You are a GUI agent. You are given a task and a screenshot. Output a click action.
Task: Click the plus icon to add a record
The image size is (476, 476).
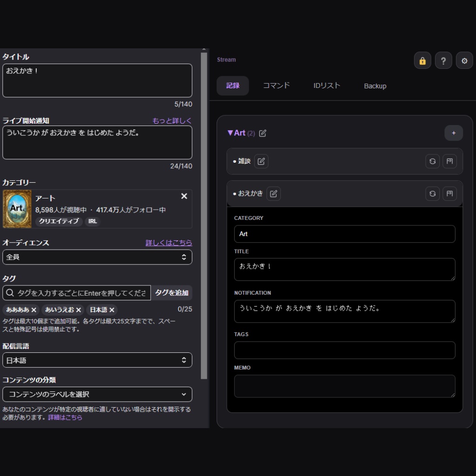453,133
